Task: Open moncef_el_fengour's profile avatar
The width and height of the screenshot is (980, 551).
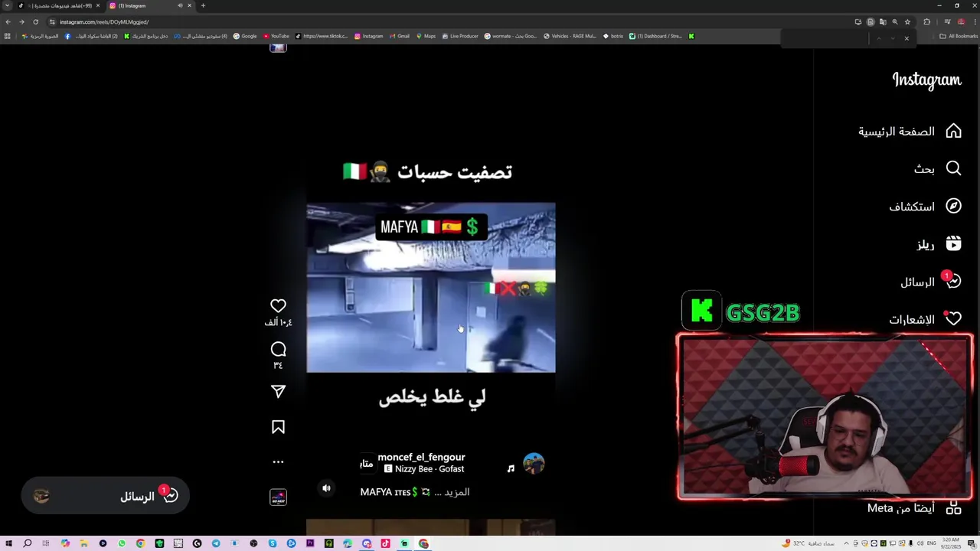Action: point(534,463)
